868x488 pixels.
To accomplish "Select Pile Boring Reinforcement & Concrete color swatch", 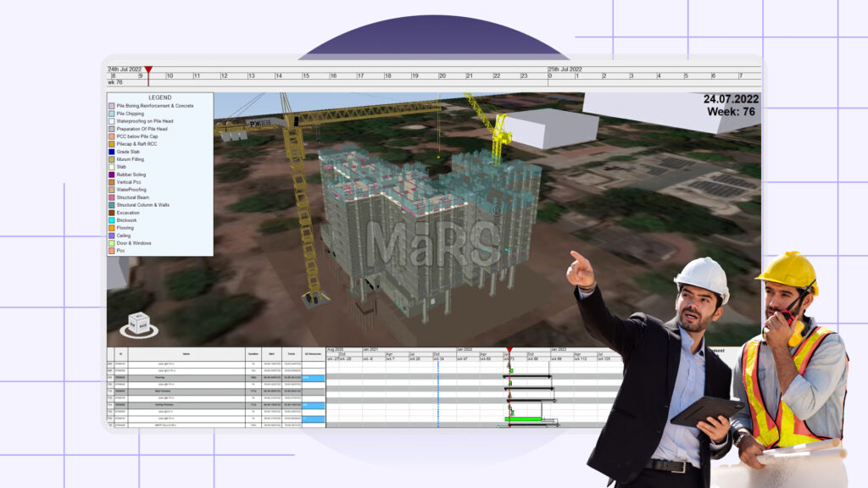I will pyautogui.click(x=112, y=106).
